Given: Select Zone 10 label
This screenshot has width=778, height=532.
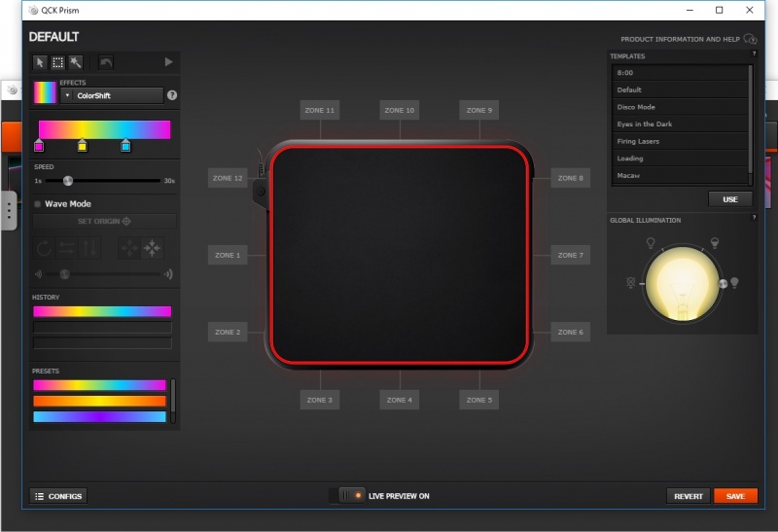Looking at the screenshot, I should click(x=400, y=110).
